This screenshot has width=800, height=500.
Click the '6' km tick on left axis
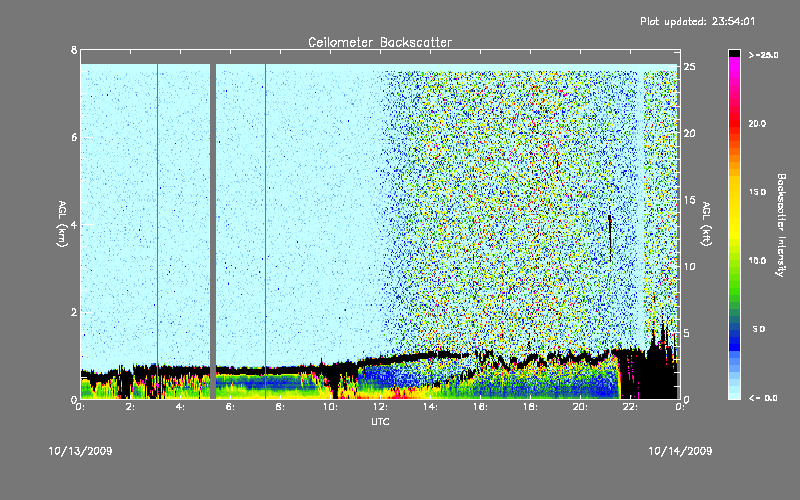click(74, 137)
